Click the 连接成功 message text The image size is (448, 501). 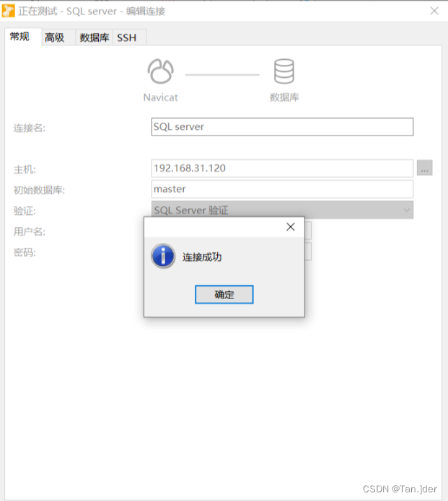202,257
